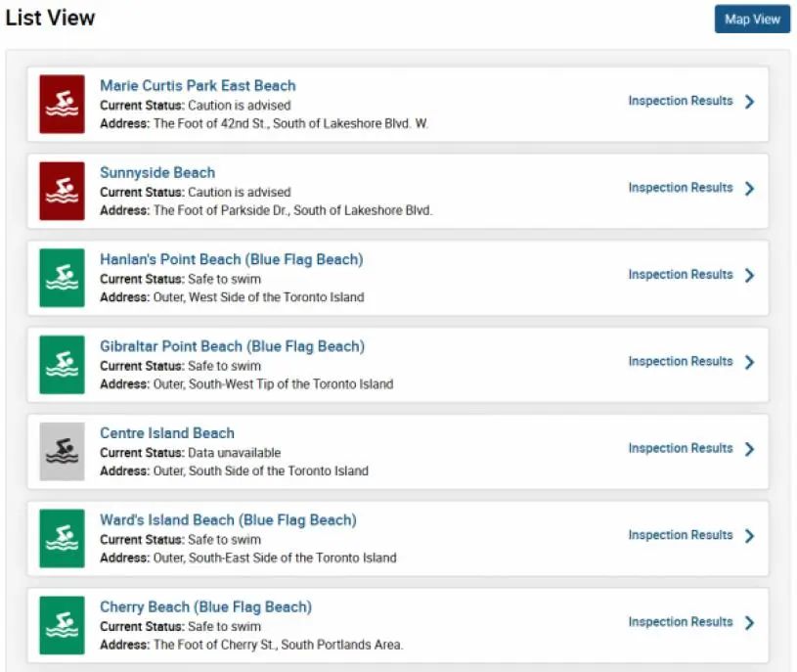Click Marie Curtis Park's 'Caution is advised' status
Image resolution: width=797 pixels, height=672 pixels.
tap(240, 106)
